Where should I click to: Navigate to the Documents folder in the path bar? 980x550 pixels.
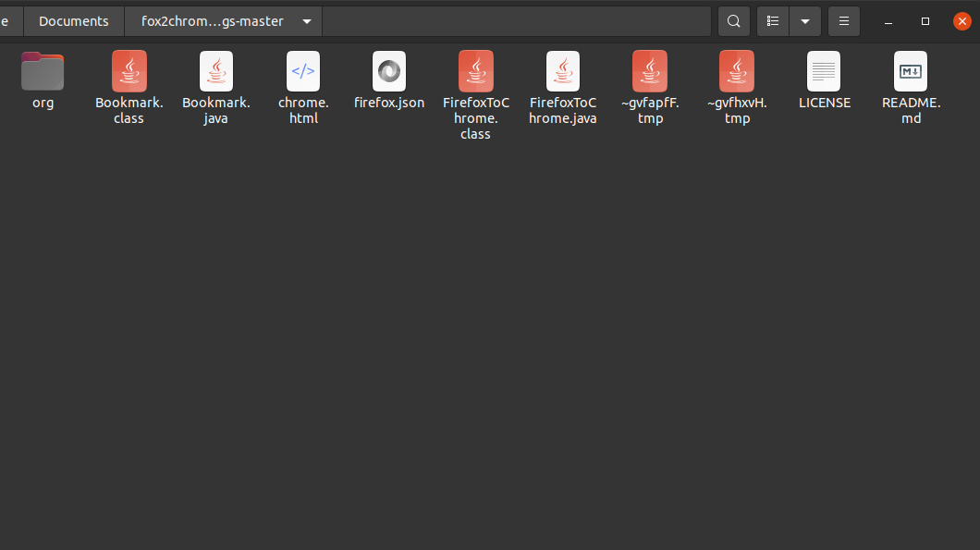coord(73,20)
